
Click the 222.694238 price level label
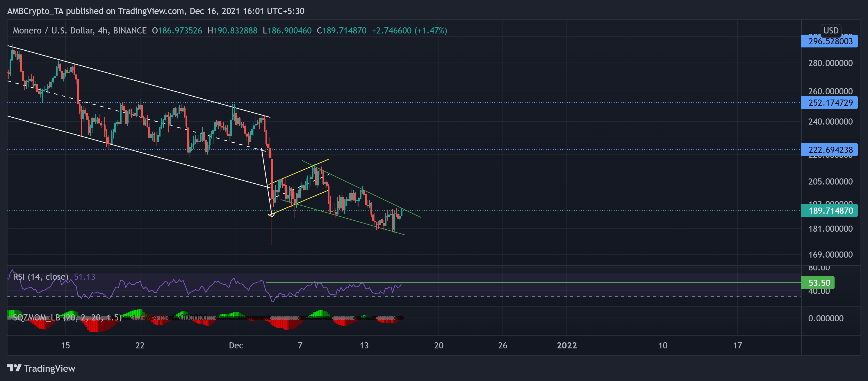tap(829, 149)
